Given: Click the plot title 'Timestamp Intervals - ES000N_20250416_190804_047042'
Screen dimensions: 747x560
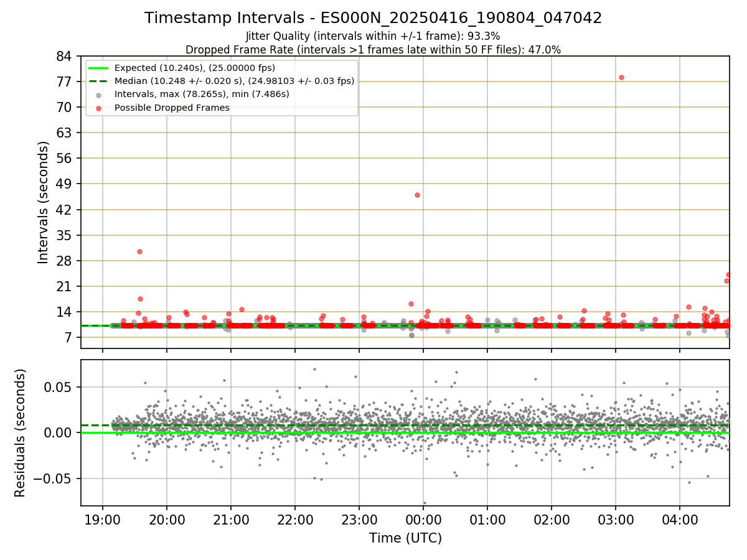Looking at the screenshot, I should (x=374, y=18).
